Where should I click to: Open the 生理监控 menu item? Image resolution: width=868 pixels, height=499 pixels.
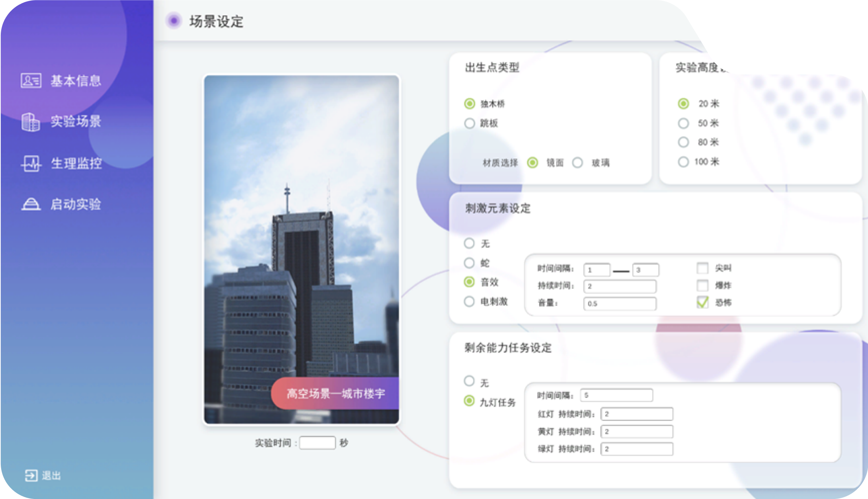click(x=76, y=163)
